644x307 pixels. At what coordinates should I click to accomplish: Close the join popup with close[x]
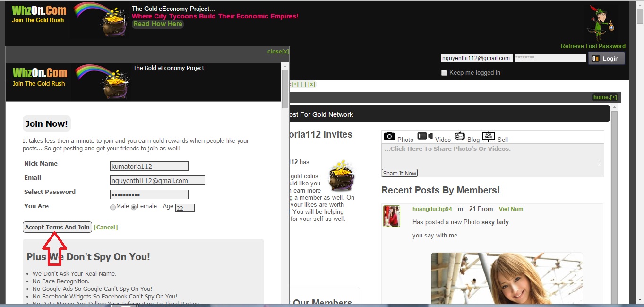[x=278, y=52]
